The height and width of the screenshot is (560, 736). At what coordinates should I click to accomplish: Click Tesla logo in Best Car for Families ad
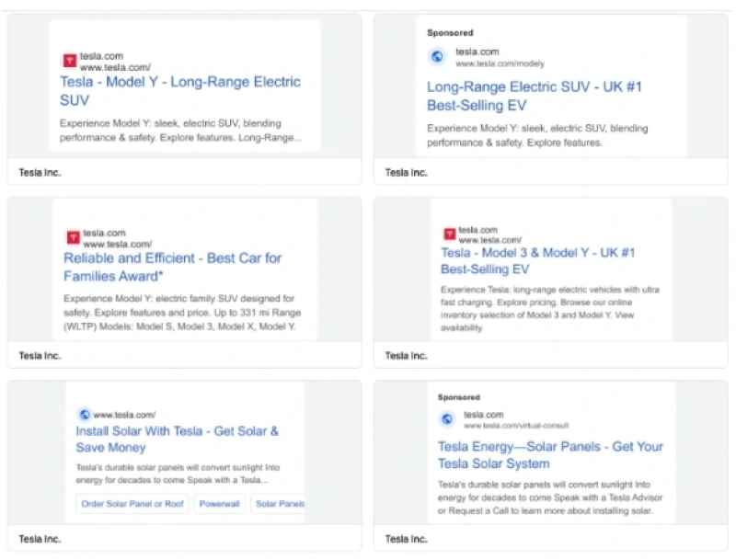[x=72, y=237]
